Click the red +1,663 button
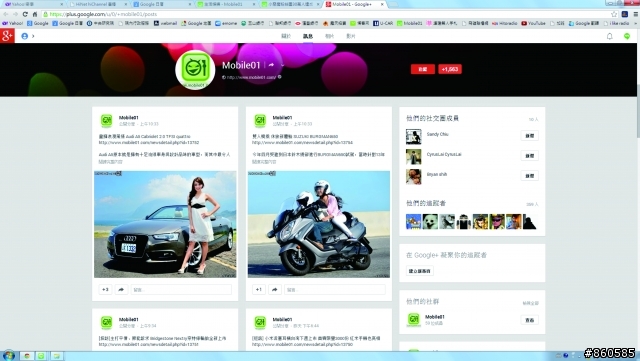Screen dimensions: 640x361 click(x=450, y=69)
